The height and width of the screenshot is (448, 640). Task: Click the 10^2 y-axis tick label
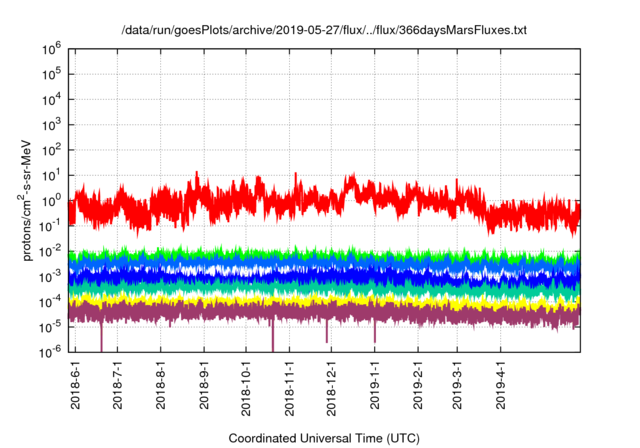(51, 150)
